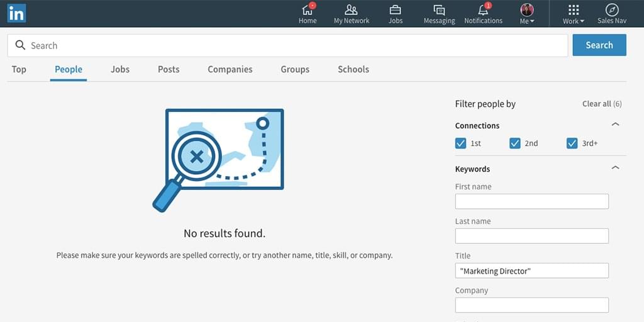This screenshot has width=644, height=322.
Task: Select the People tab
Action: coord(69,69)
